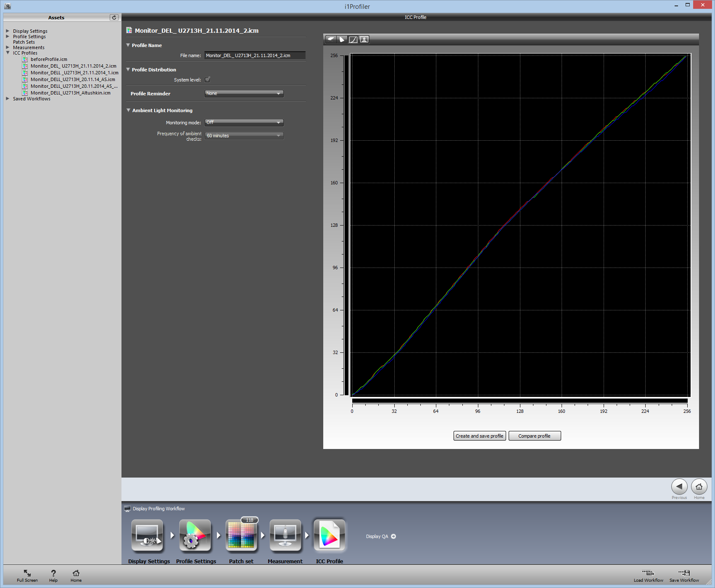Screen dimensions: 715x588
Task: Click the Patch set step label
Action: (x=241, y=561)
